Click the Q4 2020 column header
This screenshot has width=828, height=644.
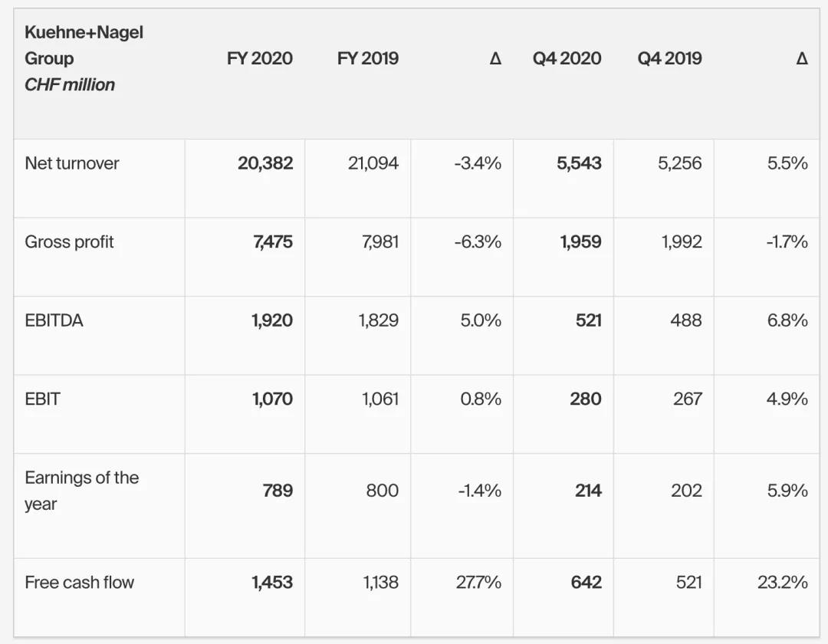567,58
